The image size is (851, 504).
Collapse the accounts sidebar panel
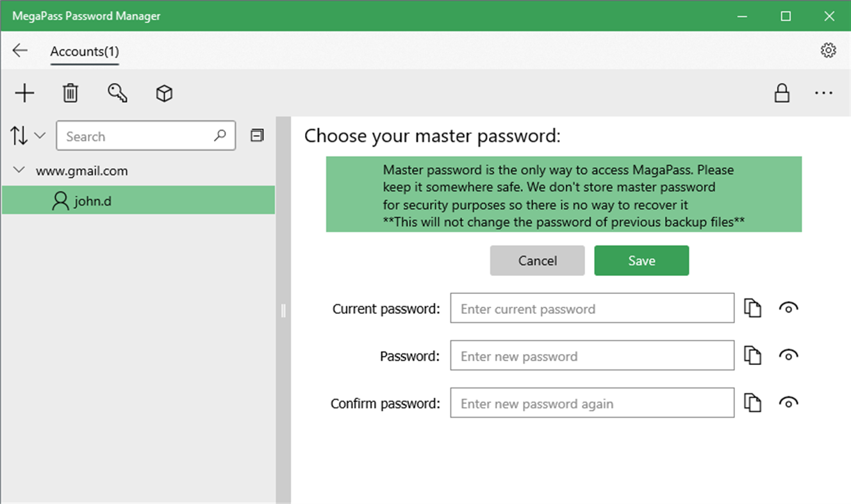pos(257,135)
